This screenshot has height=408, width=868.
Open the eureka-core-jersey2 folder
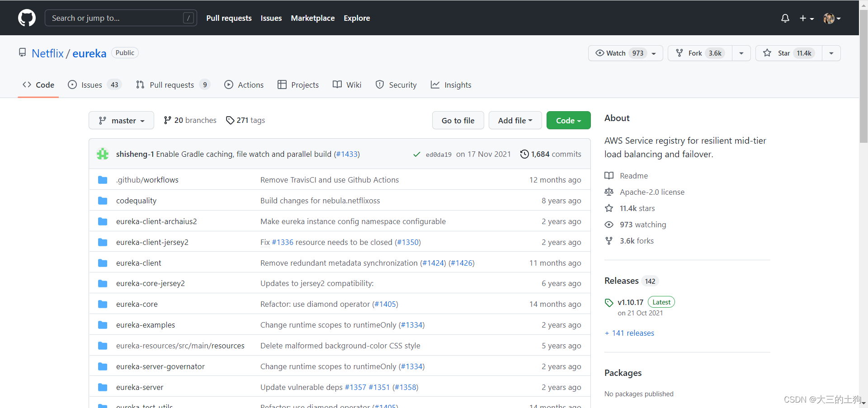(151, 283)
